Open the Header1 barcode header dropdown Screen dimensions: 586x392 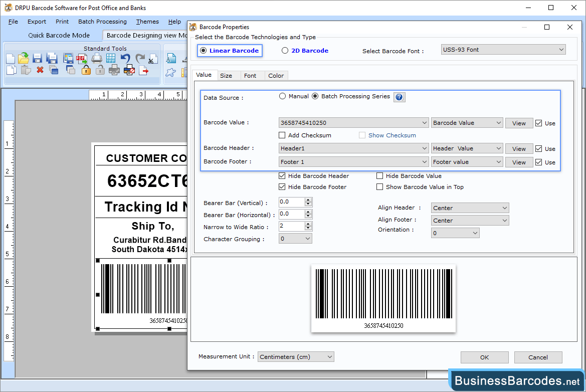[353, 148]
